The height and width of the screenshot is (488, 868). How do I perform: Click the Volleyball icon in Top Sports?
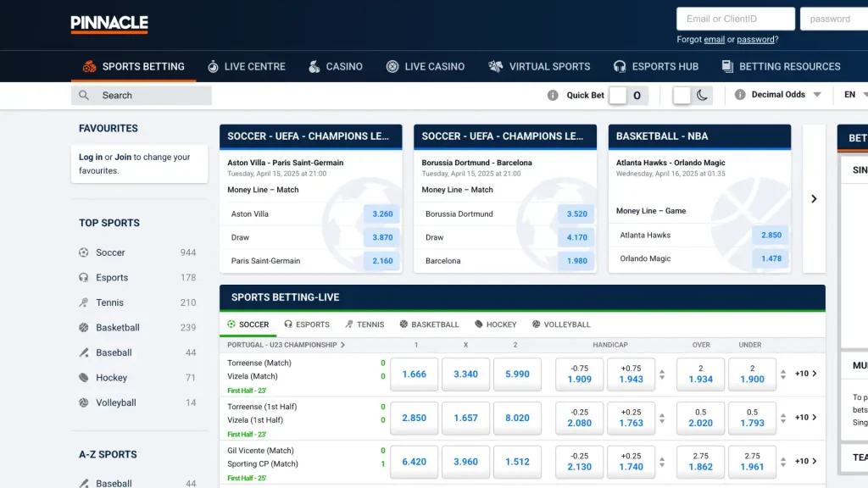tap(84, 402)
